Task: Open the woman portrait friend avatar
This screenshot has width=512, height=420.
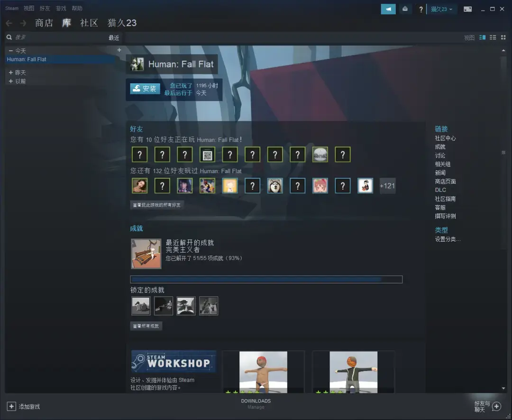Action: 139,186
